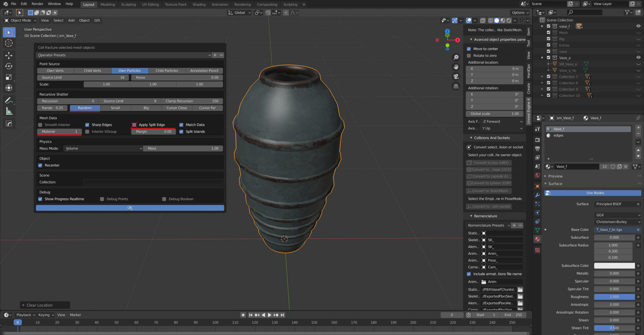
Task: Switch to the Shading workspace tab
Action: (199, 4)
